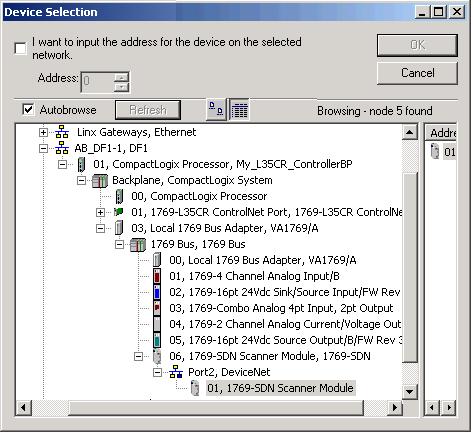
Task: Decrease the Address value with down arrow
Action: (121, 87)
